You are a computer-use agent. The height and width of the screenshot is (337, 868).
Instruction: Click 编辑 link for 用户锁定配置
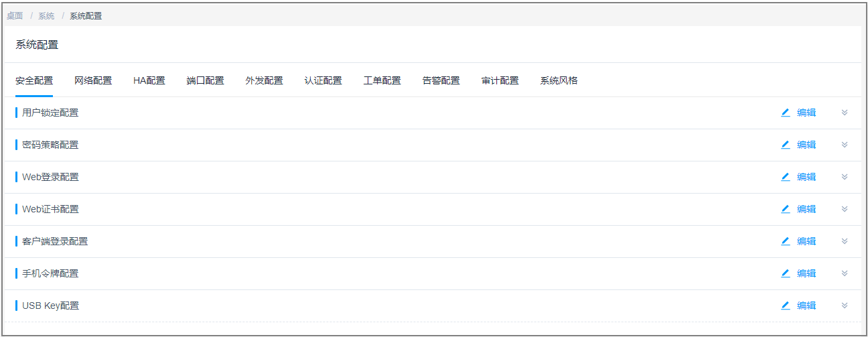click(x=806, y=113)
